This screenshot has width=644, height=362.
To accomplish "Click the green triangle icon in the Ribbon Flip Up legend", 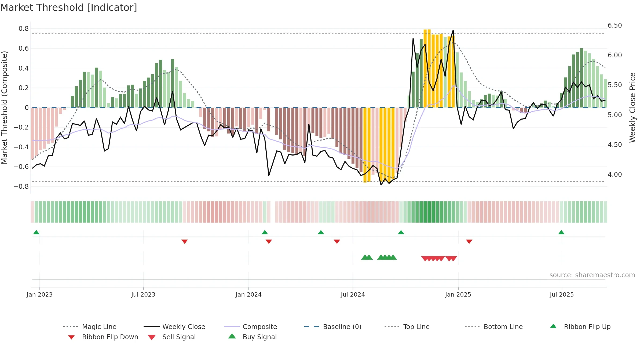I will click(x=553, y=326).
